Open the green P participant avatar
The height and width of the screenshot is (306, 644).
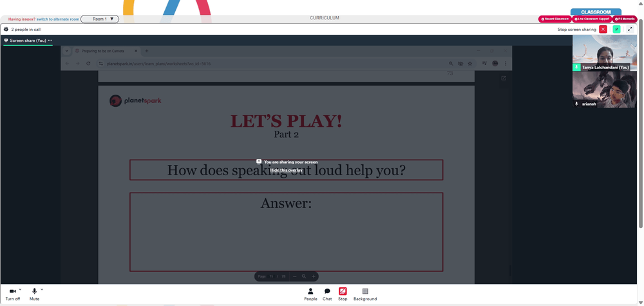point(616,29)
